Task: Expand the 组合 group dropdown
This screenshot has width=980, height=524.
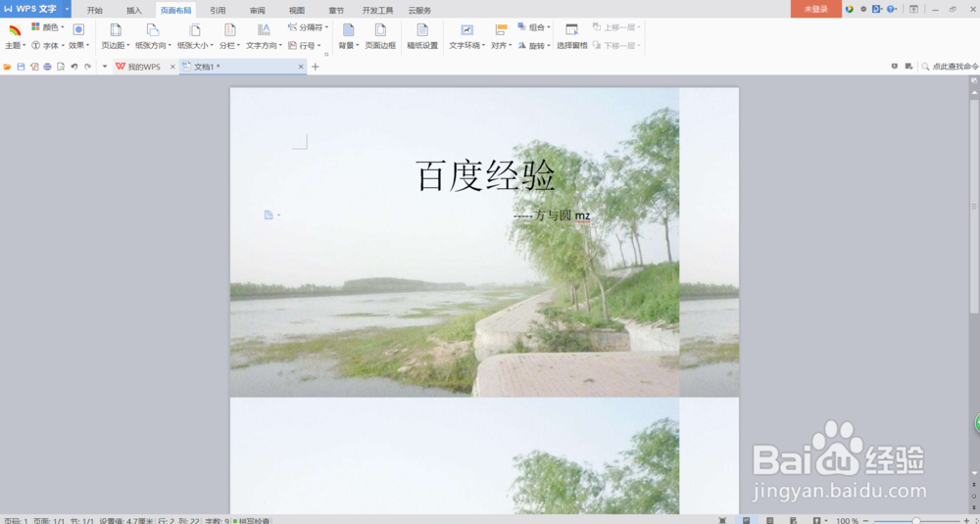Action: tap(548, 27)
